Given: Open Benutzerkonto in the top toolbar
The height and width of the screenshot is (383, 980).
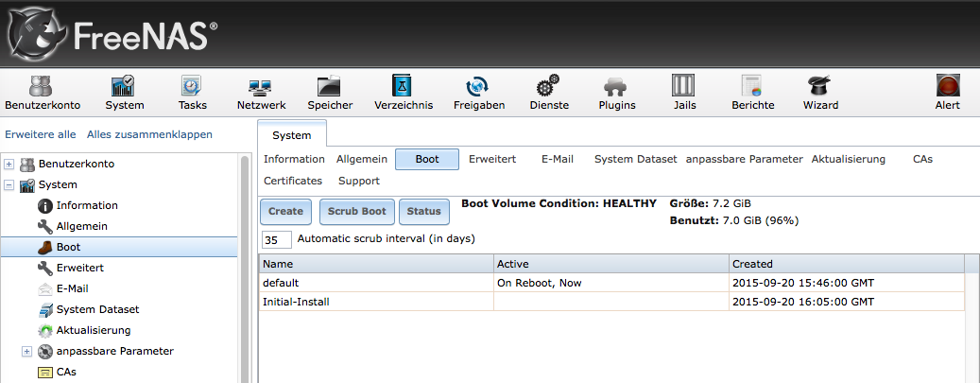Looking at the screenshot, I should (x=43, y=93).
